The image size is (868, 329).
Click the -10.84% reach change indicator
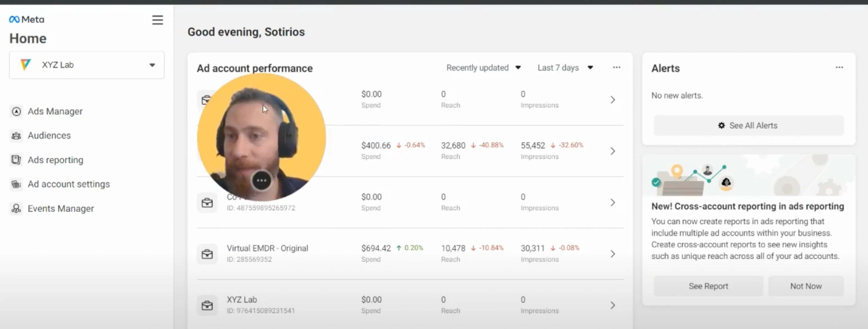(x=487, y=248)
